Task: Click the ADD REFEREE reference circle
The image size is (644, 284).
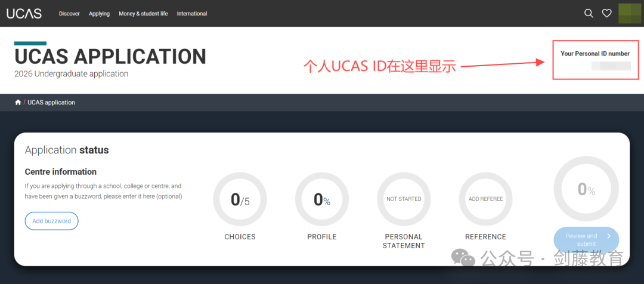Action: (485, 199)
